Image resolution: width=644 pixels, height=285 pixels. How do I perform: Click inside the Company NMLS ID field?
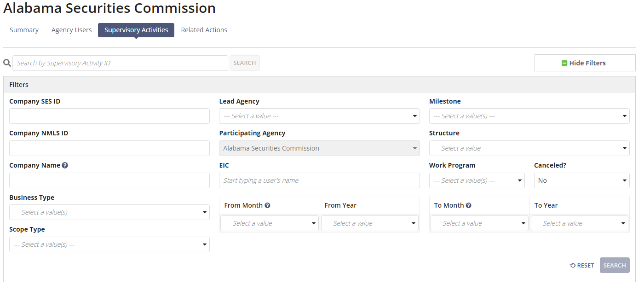109,148
